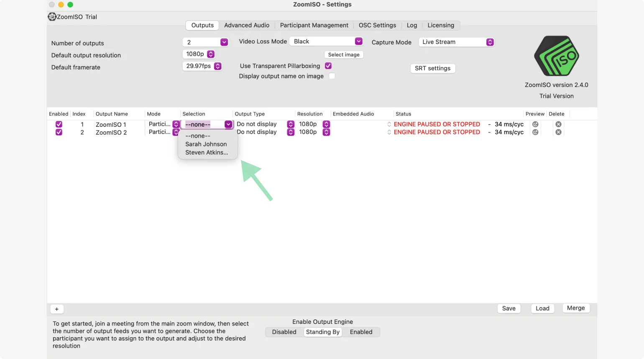Open preview for ZoomISO 1 output
The height and width of the screenshot is (359, 644).
535,124
